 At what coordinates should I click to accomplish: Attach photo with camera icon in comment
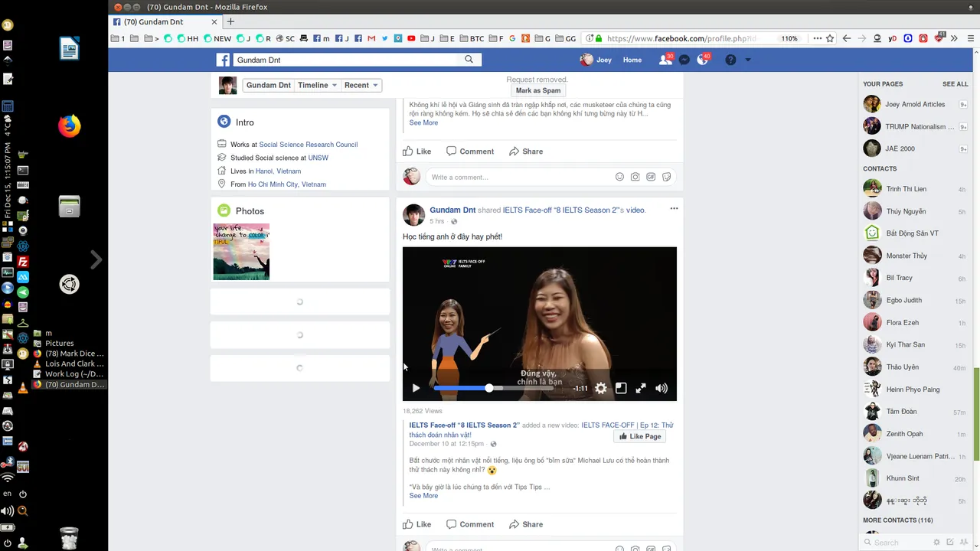(635, 177)
